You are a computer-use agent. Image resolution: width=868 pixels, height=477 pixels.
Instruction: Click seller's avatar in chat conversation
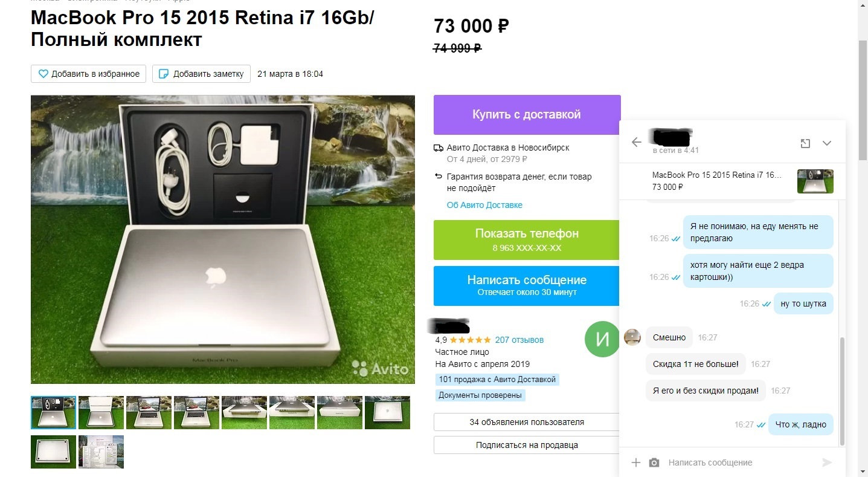632,337
